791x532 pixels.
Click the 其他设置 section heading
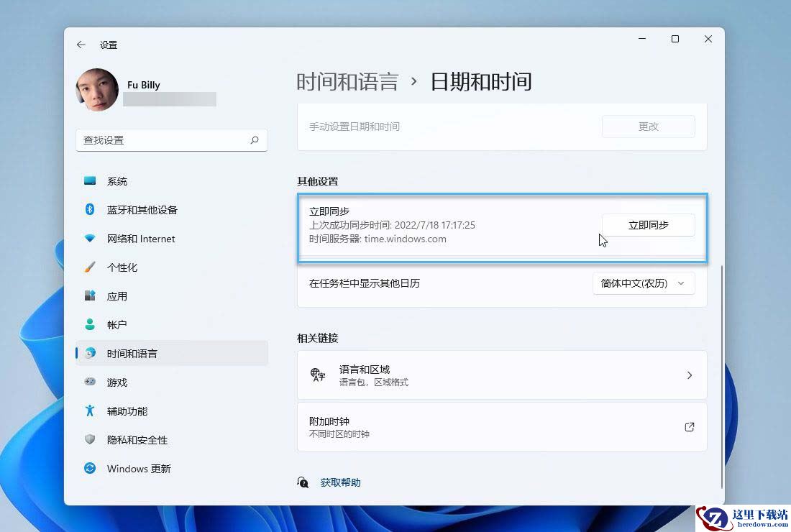point(317,182)
